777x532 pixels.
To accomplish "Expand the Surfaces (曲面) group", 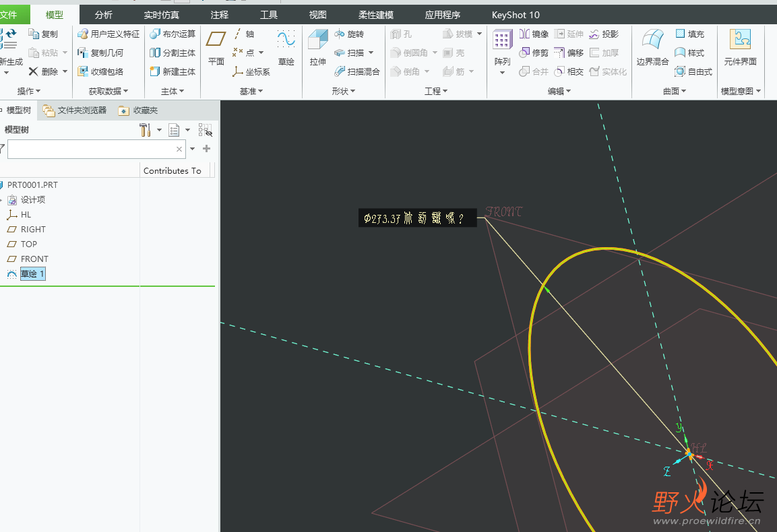I will [675, 91].
